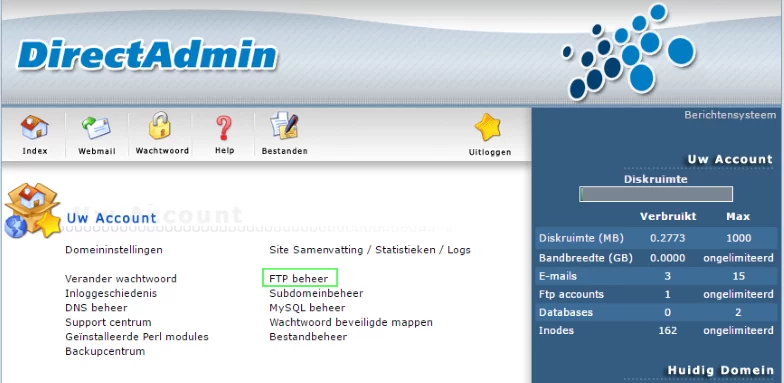Viewport: 784px width, 383px height.
Task: Open Bestandbeheer link
Action: [x=308, y=336]
